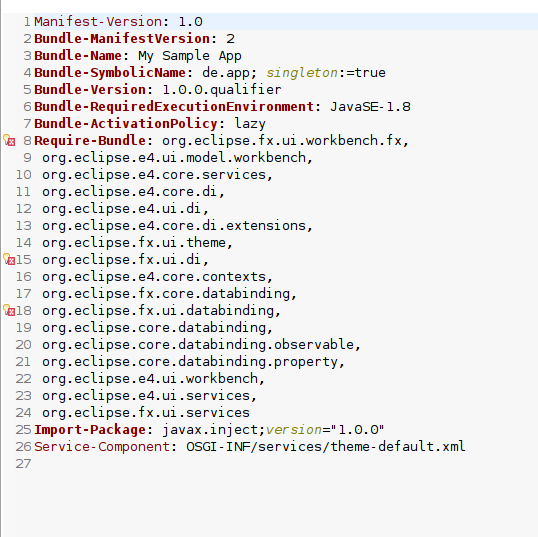The image size is (538, 537).
Task: Click org.eclipse.core.databinding.observable line
Action: pyautogui.click(x=198, y=345)
